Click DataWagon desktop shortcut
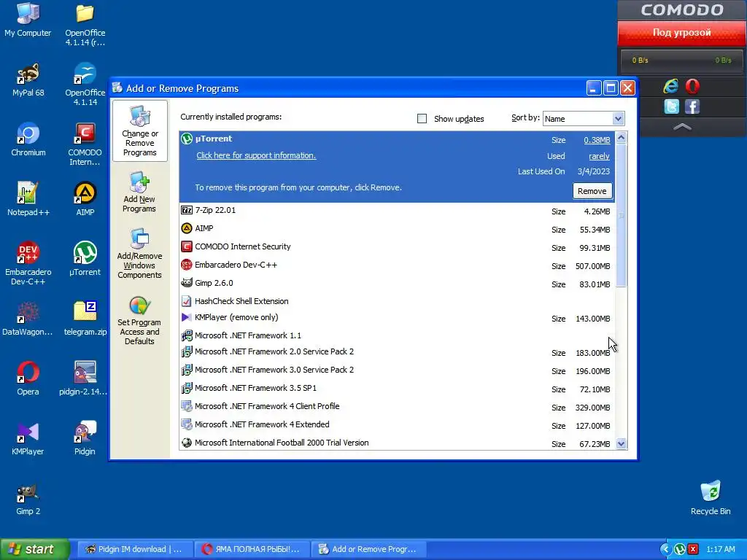 tap(28, 319)
